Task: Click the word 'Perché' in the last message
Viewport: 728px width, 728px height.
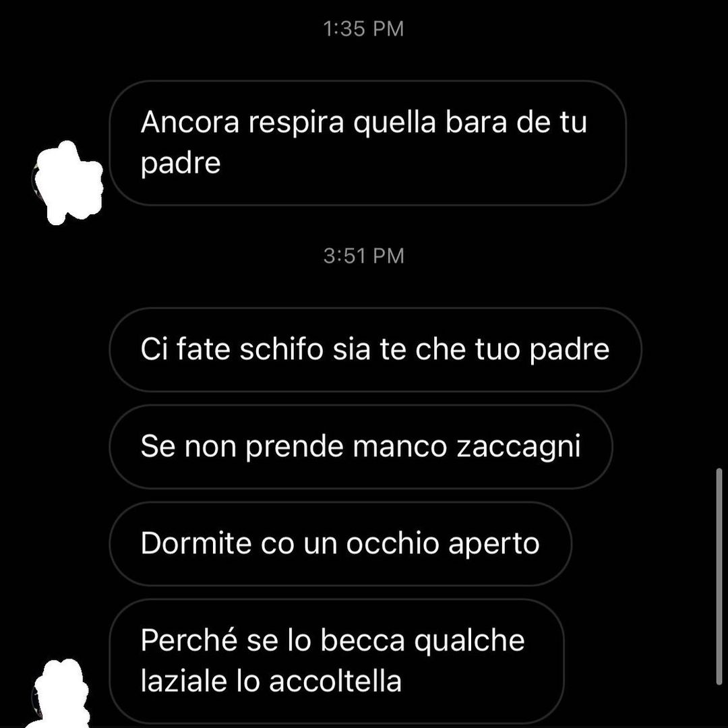Action: pyautogui.click(x=189, y=640)
